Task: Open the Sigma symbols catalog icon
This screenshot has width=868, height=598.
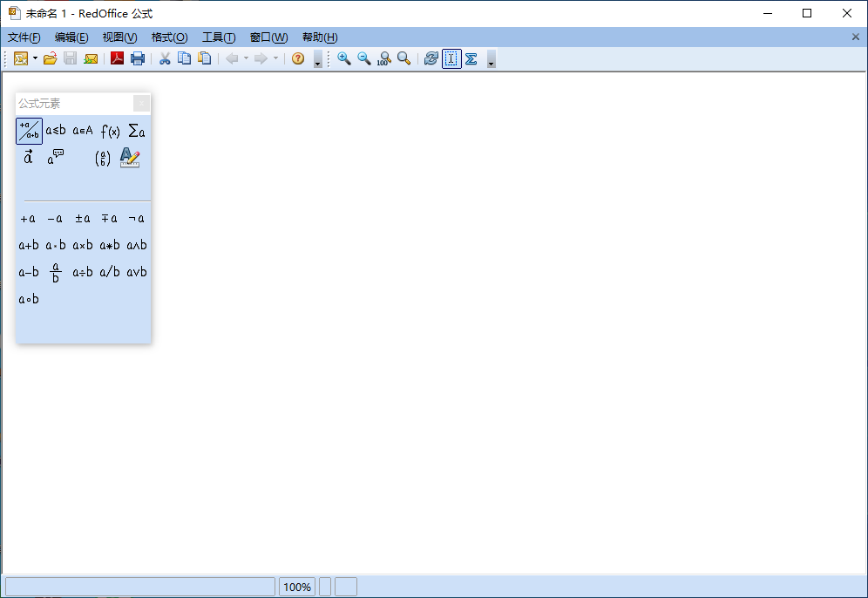Action: [471, 58]
